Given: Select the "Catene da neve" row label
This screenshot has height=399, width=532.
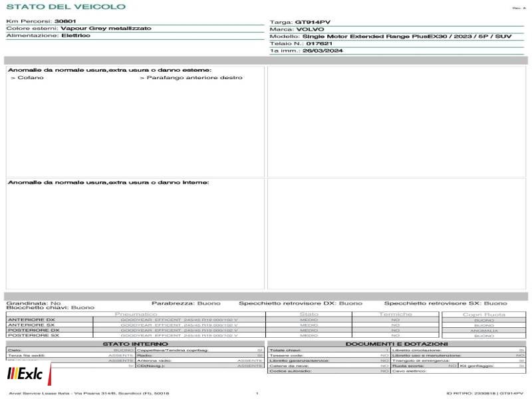Looking at the screenshot, I should [x=289, y=366].
